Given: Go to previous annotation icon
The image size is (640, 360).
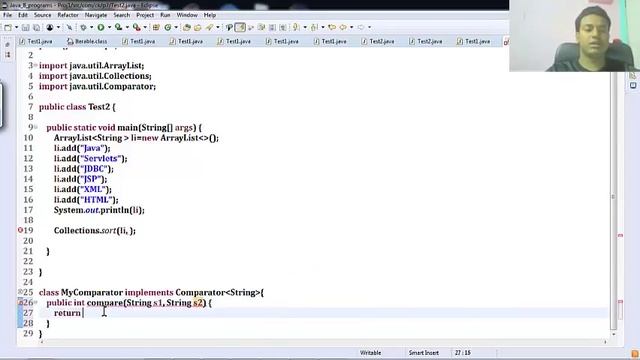Looking at the screenshot, I should (x=314, y=27).
